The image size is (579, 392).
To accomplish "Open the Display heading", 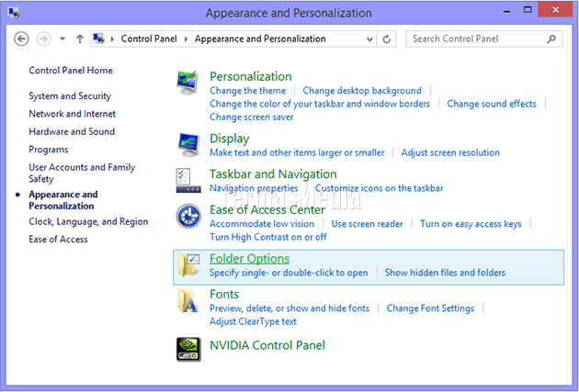I will coord(230,139).
